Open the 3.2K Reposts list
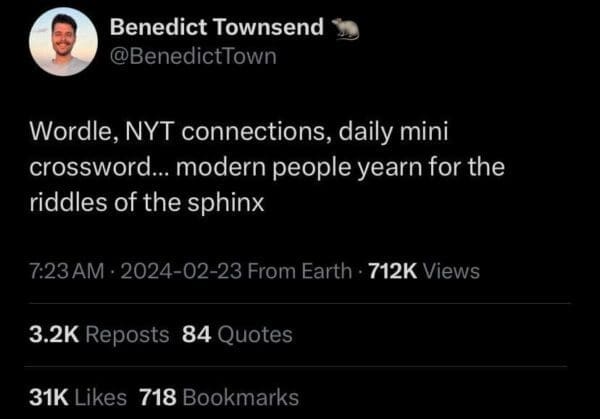The height and width of the screenshot is (419, 600). pyautogui.click(x=98, y=335)
